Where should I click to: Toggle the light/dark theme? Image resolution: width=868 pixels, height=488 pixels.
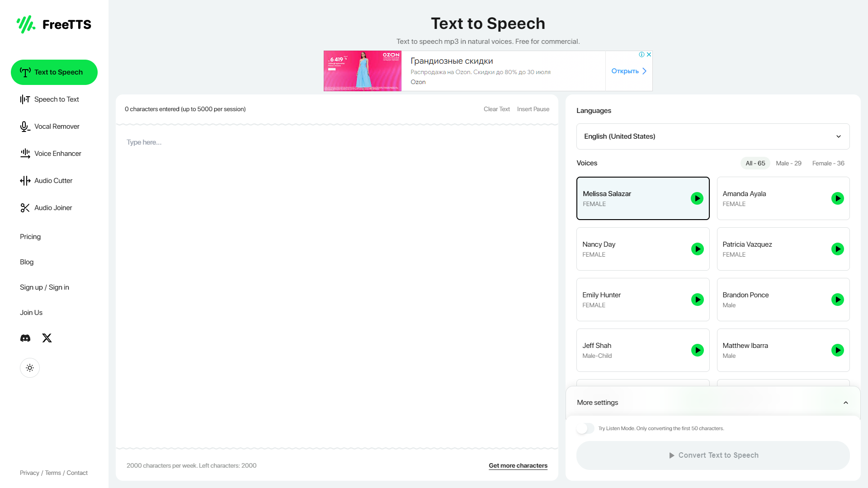tap(30, 368)
